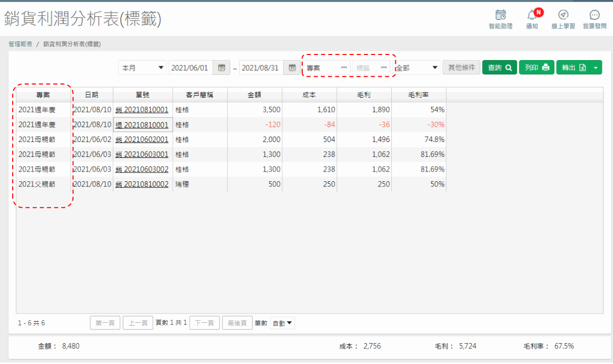Click the 專案 filter input field
Image resolution: width=613 pixels, height=364 pixels.
tap(327, 68)
